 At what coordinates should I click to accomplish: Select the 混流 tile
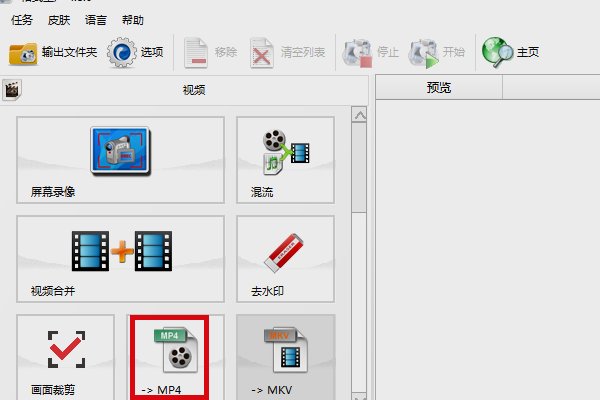pyautogui.click(x=285, y=160)
